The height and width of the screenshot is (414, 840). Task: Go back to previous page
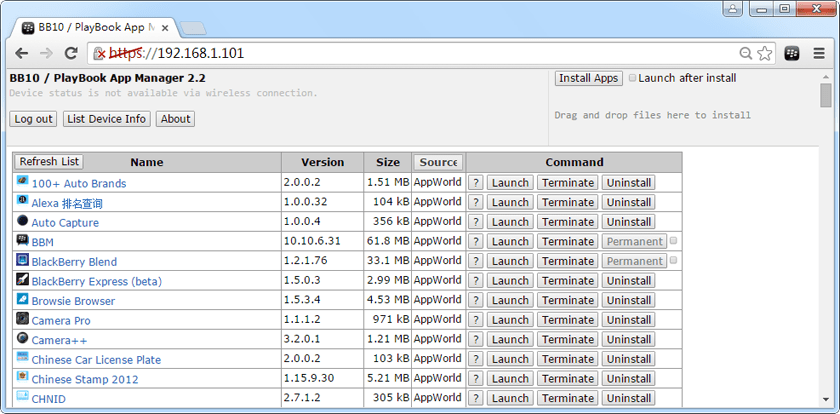21,53
